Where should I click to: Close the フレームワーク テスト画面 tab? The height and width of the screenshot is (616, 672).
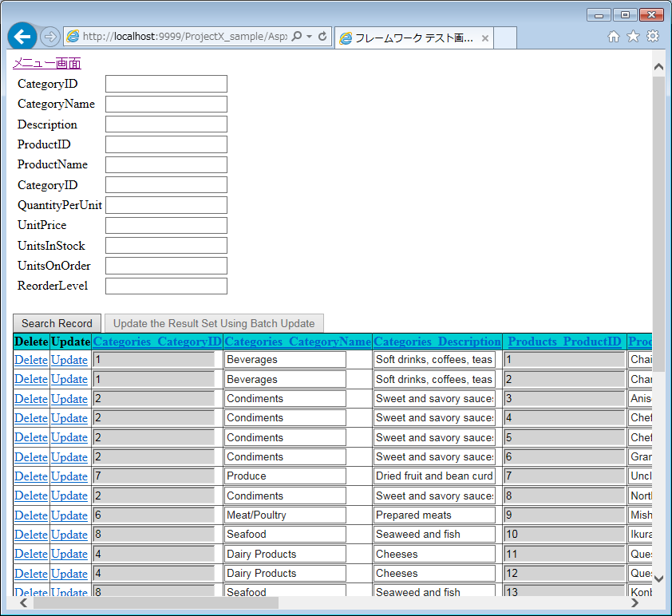coord(484,38)
